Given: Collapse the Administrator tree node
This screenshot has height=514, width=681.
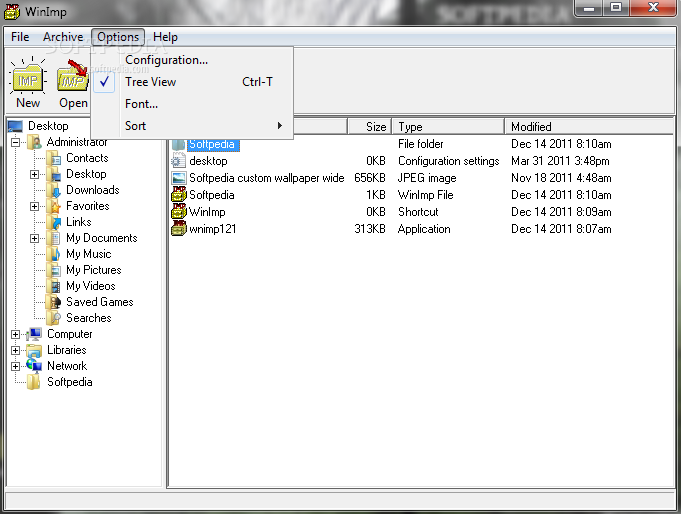Looking at the screenshot, I should click(x=16, y=142).
